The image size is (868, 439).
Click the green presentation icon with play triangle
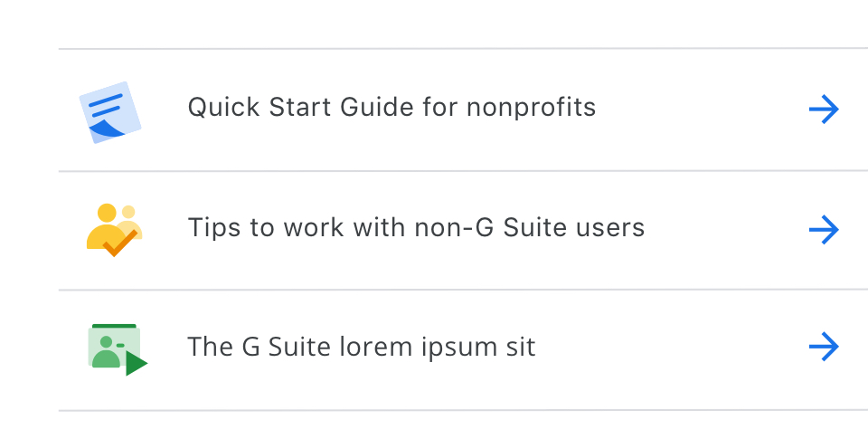point(118,349)
